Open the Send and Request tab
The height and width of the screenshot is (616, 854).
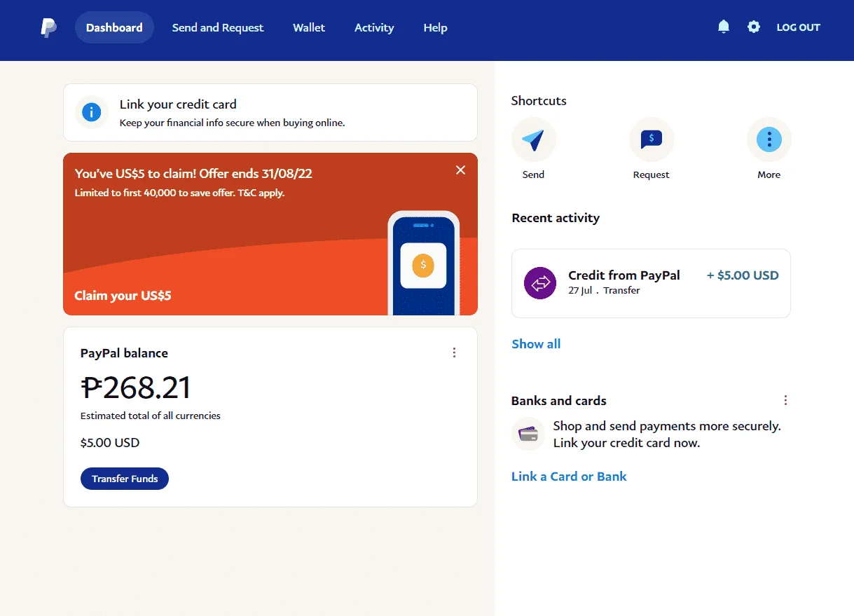pyautogui.click(x=218, y=27)
